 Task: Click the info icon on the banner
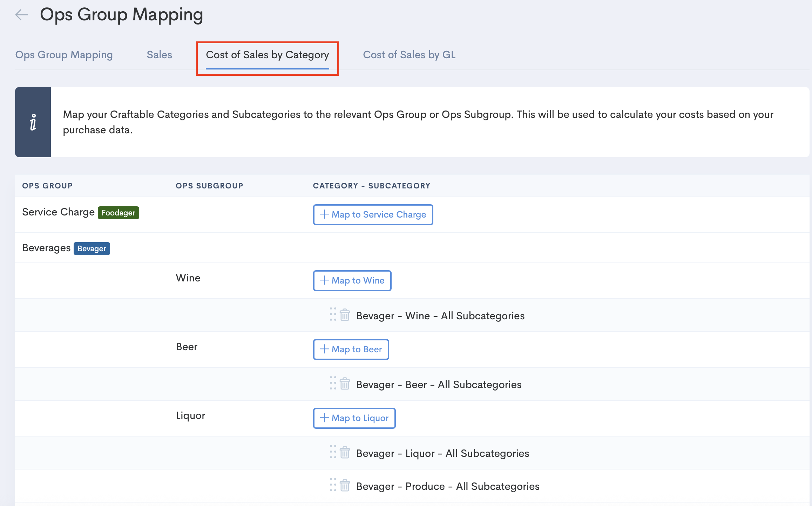33,122
